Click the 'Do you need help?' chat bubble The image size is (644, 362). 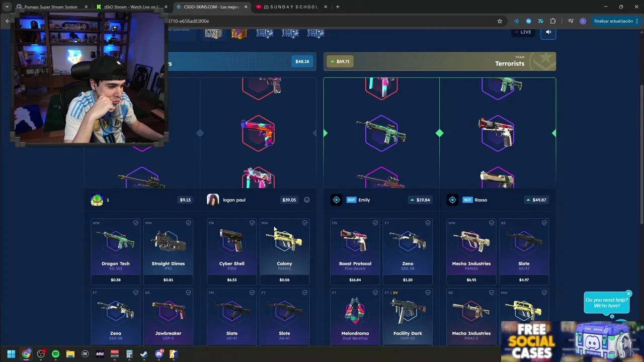tap(606, 303)
